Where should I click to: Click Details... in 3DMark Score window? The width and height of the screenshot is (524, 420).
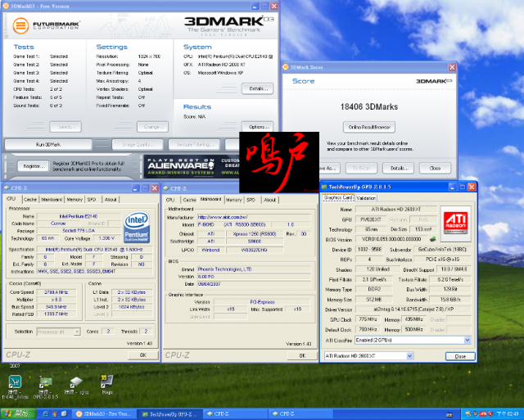(399, 168)
